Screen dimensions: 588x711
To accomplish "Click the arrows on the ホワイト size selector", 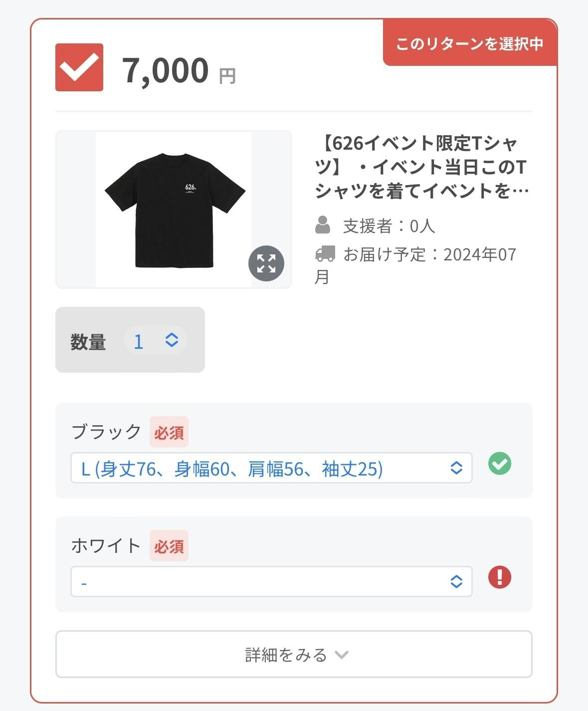I will [456, 582].
